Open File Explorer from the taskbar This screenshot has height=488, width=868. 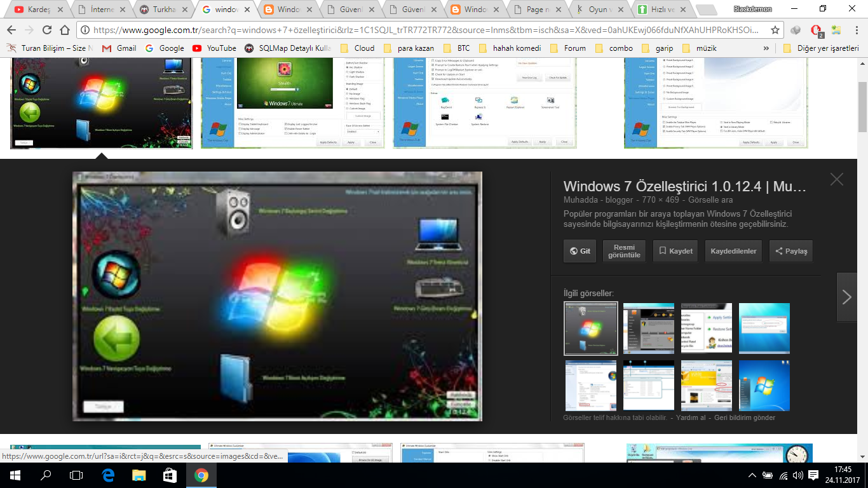[x=139, y=475]
